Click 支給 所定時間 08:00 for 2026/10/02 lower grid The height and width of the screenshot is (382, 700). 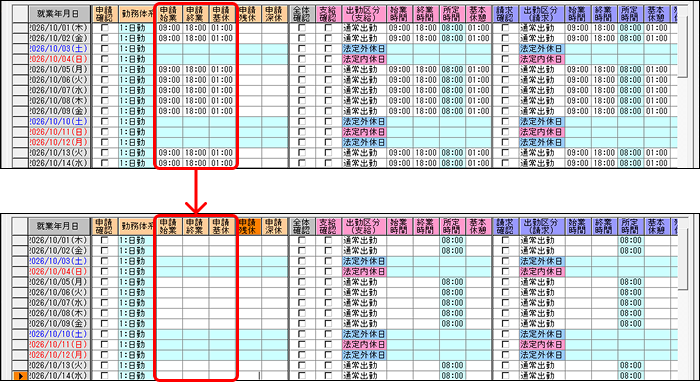pos(452,251)
